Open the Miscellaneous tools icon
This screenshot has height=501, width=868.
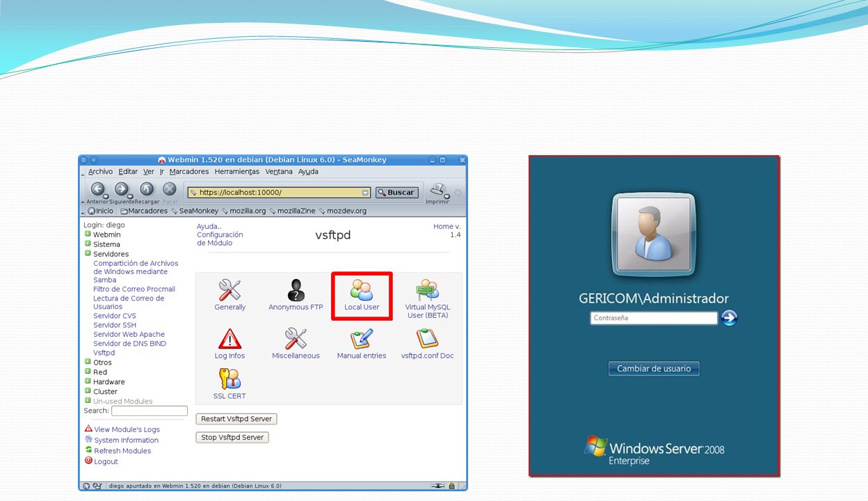click(296, 339)
